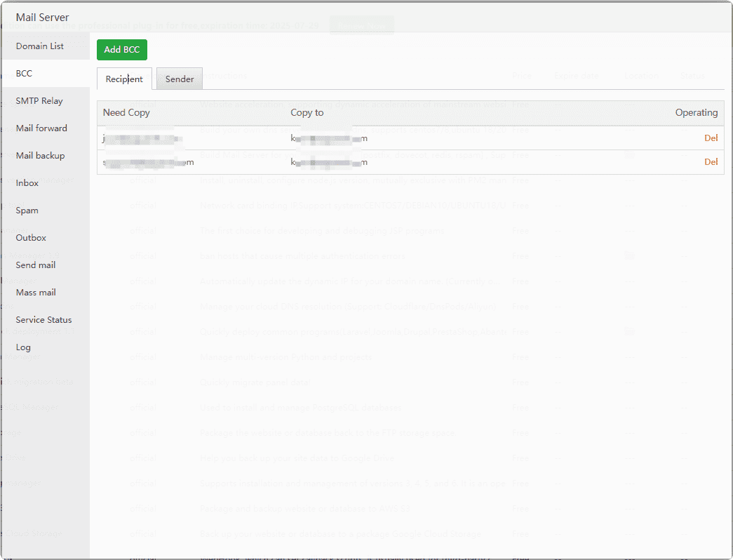Image resolution: width=733 pixels, height=560 pixels.
Task: Open Send mail section
Action: pyautogui.click(x=36, y=265)
